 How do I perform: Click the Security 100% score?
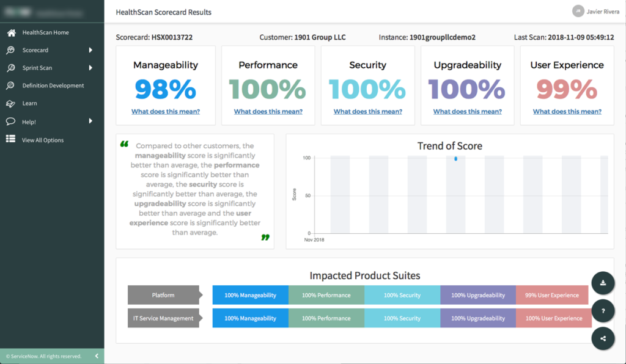click(367, 89)
